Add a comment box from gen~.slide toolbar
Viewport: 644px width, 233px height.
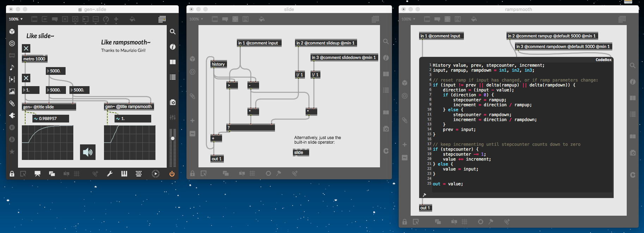pyautogui.click(x=55, y=19)
